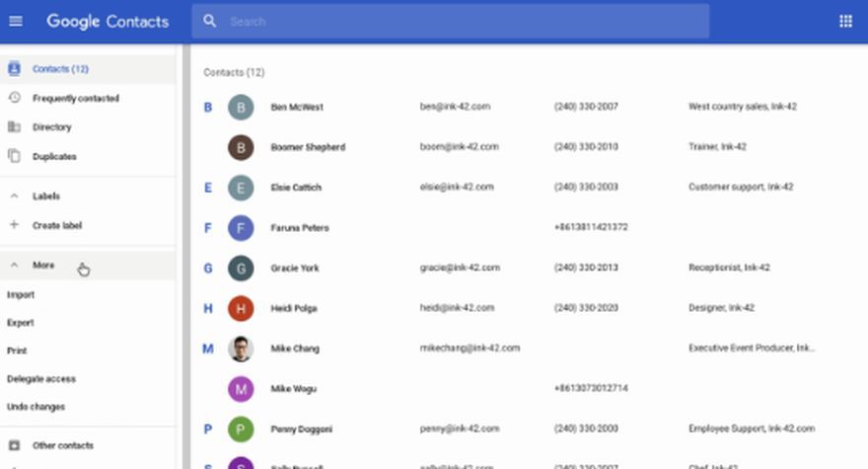Open the Google apps grid
The height and width of the screenshot is (469, 868).
click(x=845, y=21)
